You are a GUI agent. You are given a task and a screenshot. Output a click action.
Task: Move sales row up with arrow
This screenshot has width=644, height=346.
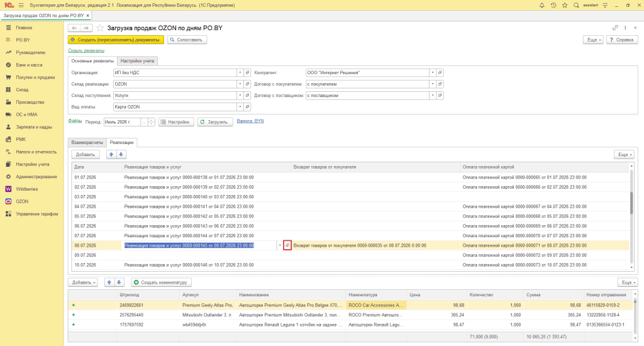click(x=111, y=155)
